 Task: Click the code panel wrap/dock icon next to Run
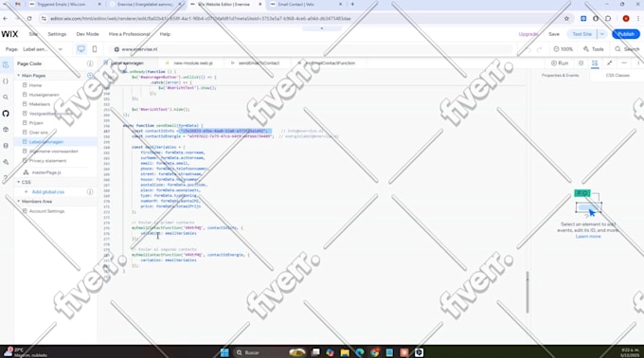(x=581, y=63)
